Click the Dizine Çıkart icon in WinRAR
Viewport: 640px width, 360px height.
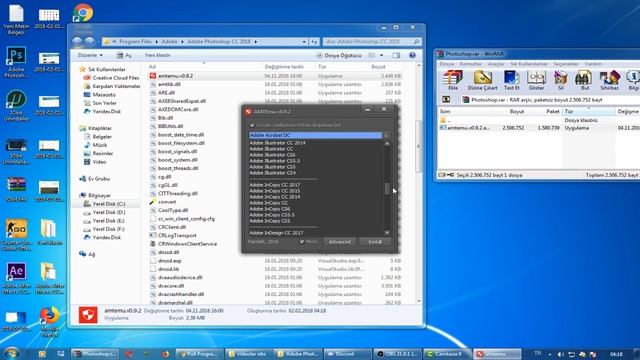tap(482, 80)
